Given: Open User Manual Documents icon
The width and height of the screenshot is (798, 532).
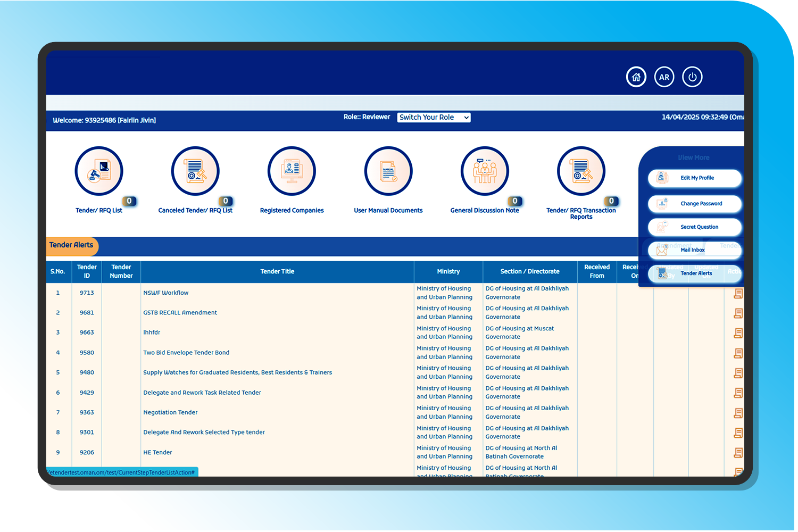Looking at the screenshot, I should pos(388,171).
